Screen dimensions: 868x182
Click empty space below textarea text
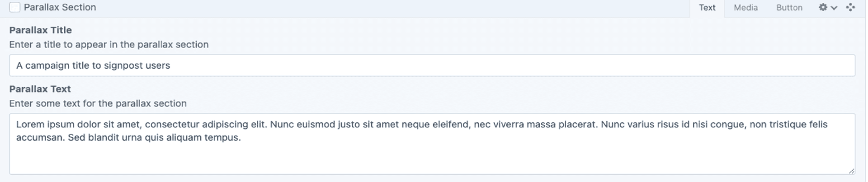tap(432, 159)
